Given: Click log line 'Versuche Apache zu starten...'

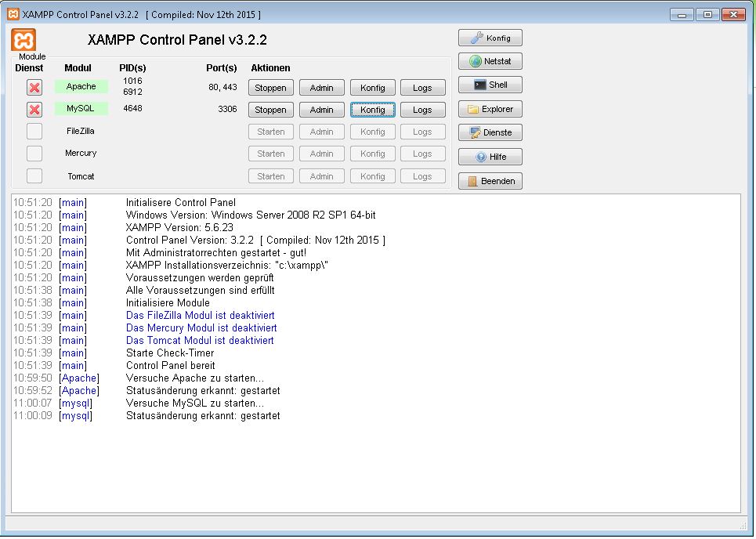Looking at the screenshot, I should (x=195, y=378).
